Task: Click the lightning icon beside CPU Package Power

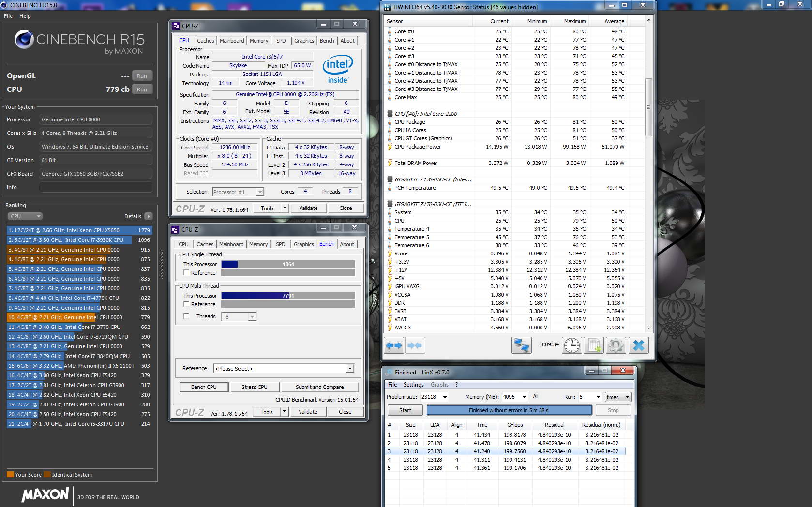Action: click(390, 147)
